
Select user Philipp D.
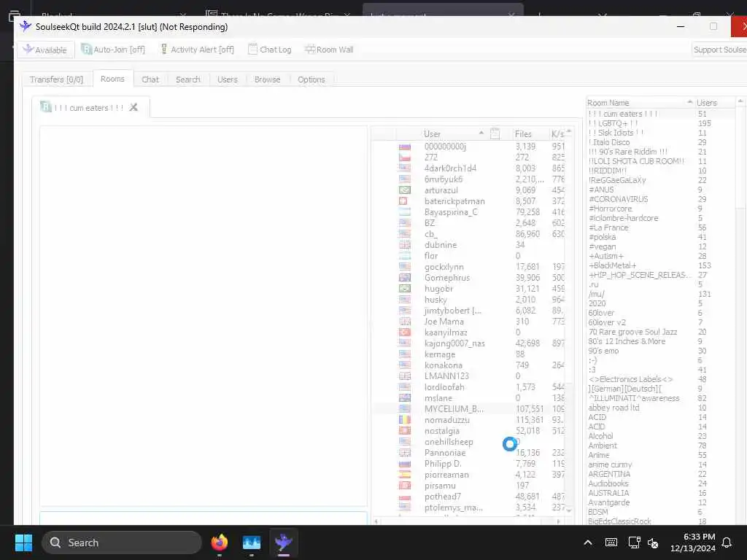pyautogui.click(x=443, y=464)
